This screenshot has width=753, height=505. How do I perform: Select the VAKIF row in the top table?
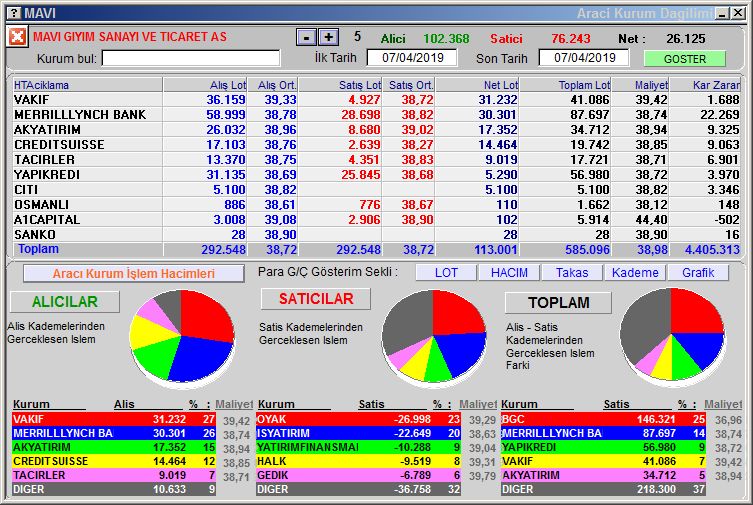point(376,100)
